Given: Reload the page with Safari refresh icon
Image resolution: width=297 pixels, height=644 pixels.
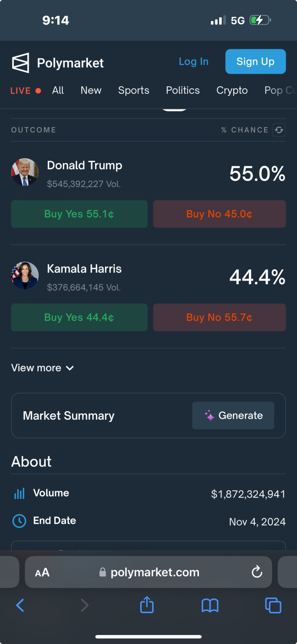Looking at the screenshot, I should [257, 572].
